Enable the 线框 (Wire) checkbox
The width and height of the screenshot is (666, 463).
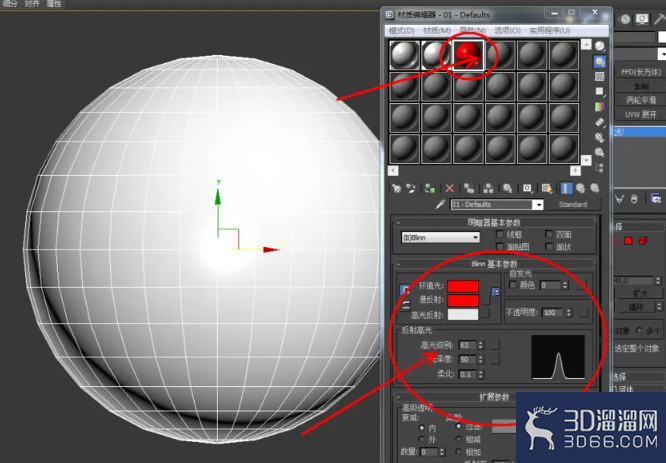pos(500,234)
